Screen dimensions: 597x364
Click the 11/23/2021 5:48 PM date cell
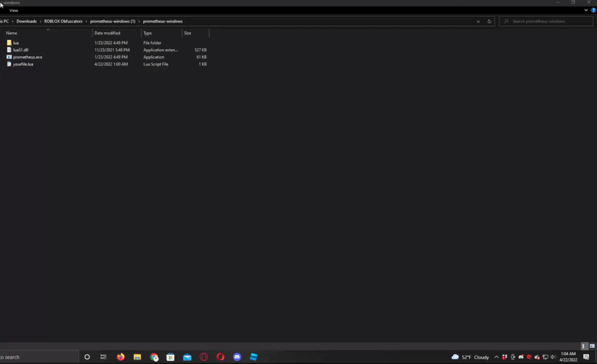coord(112,50)
